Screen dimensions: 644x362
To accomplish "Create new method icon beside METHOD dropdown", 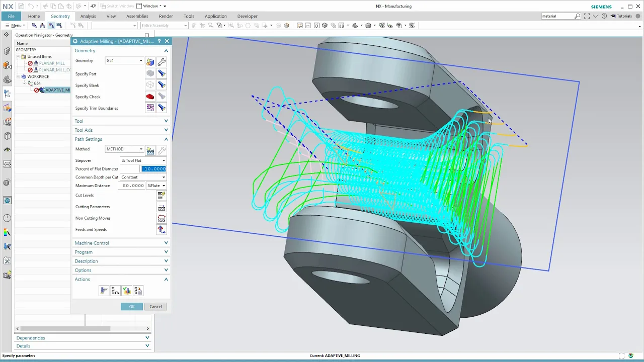I will coord(150,150).
